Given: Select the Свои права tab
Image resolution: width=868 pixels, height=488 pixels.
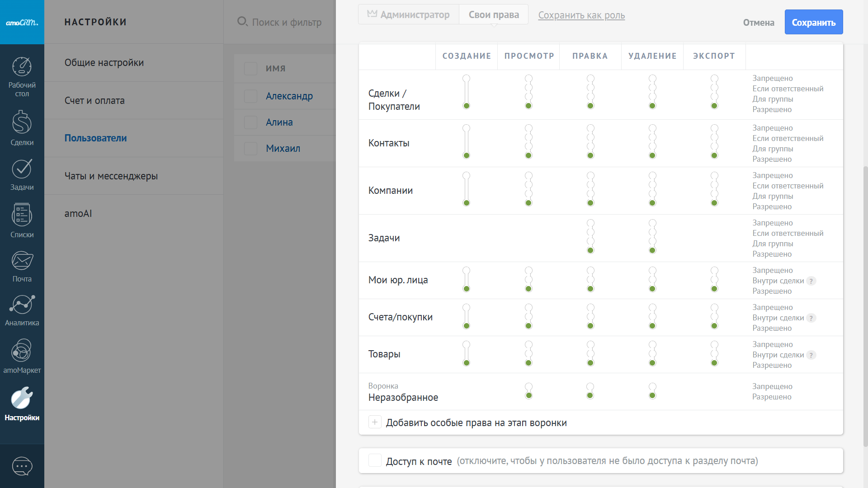Looking at the screenshot, I should coord(494,15).
